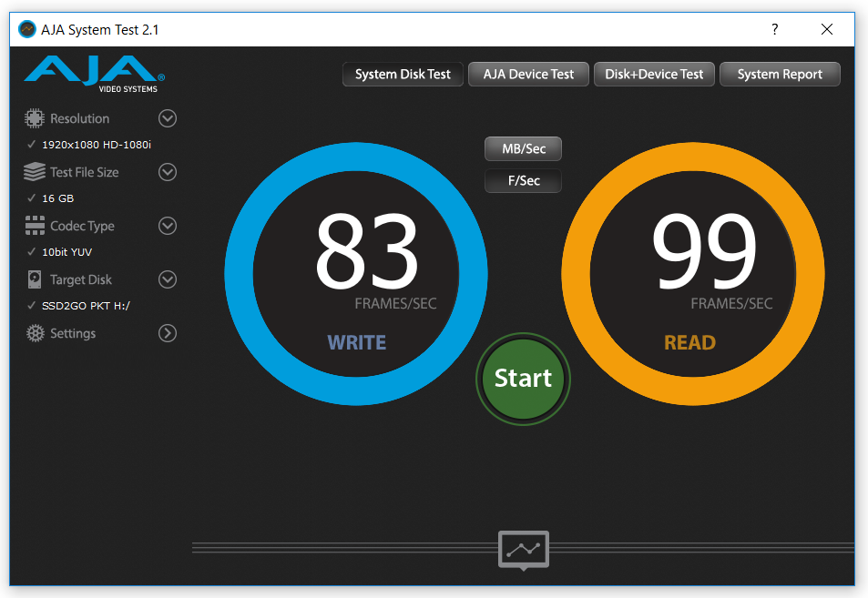Click the Settings label

73,333
